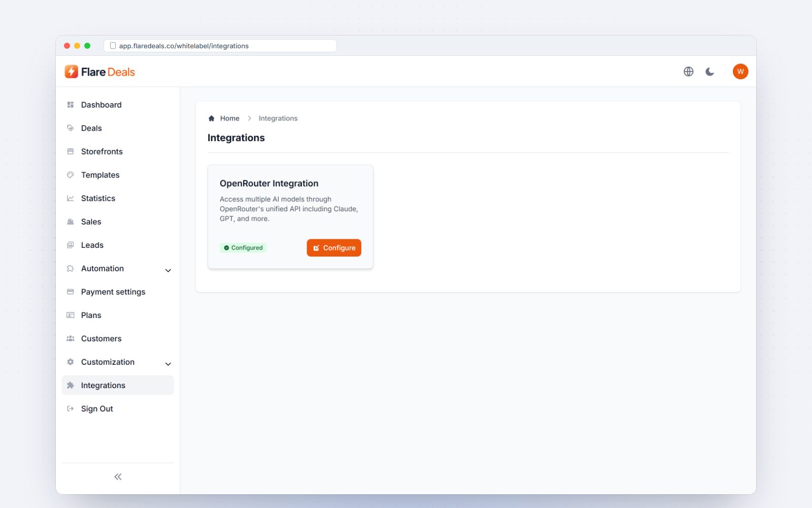Screen dimensions: 812x508
Task: Select Templates menu item
Action: (x=118, y=175)
